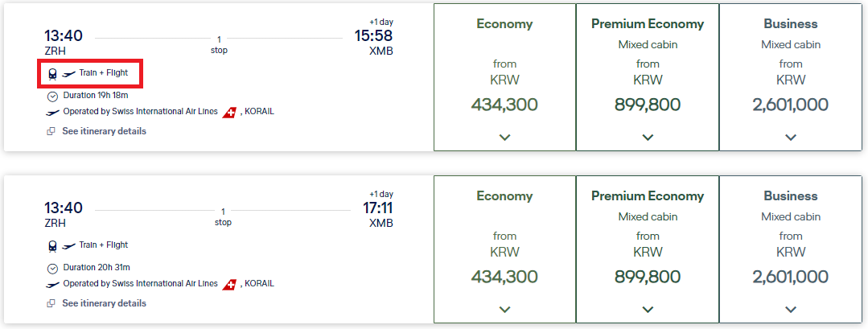Click train icon in 17:11 arrival itinerary
The width and height of the screenshot is (868, 329).
pos(52,246)
